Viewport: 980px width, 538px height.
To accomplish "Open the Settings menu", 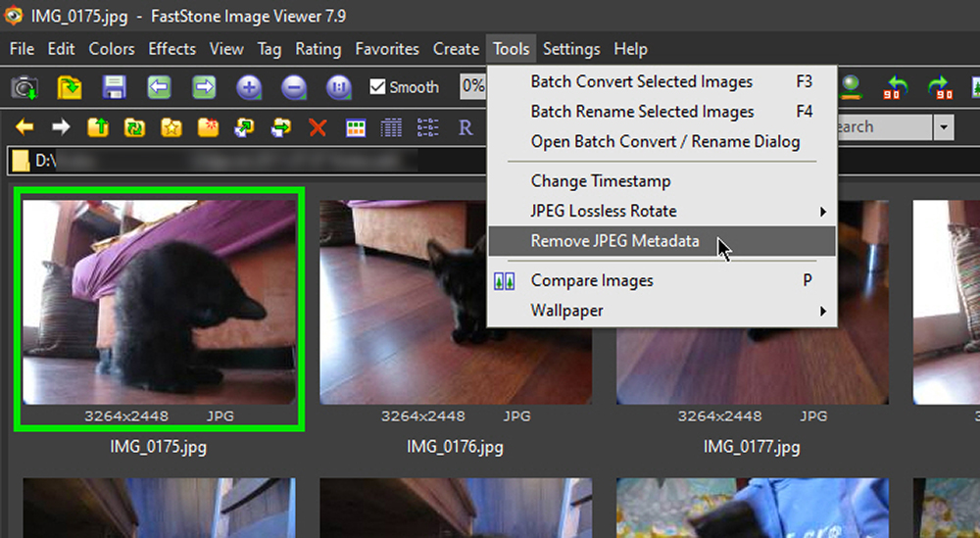I will [571, 49].
